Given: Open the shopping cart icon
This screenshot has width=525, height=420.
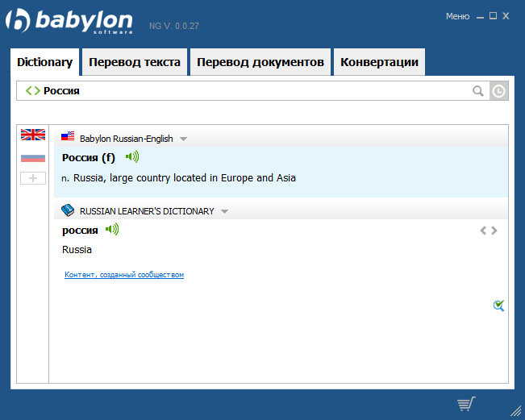Looking at the screenshot, I should pyautogui.click(x=465, y=403).
